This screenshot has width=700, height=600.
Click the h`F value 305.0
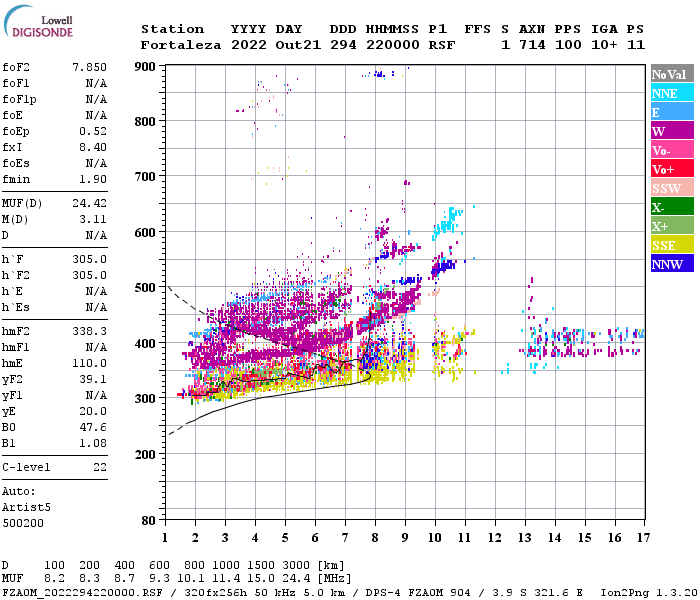[x=89, y=259]
